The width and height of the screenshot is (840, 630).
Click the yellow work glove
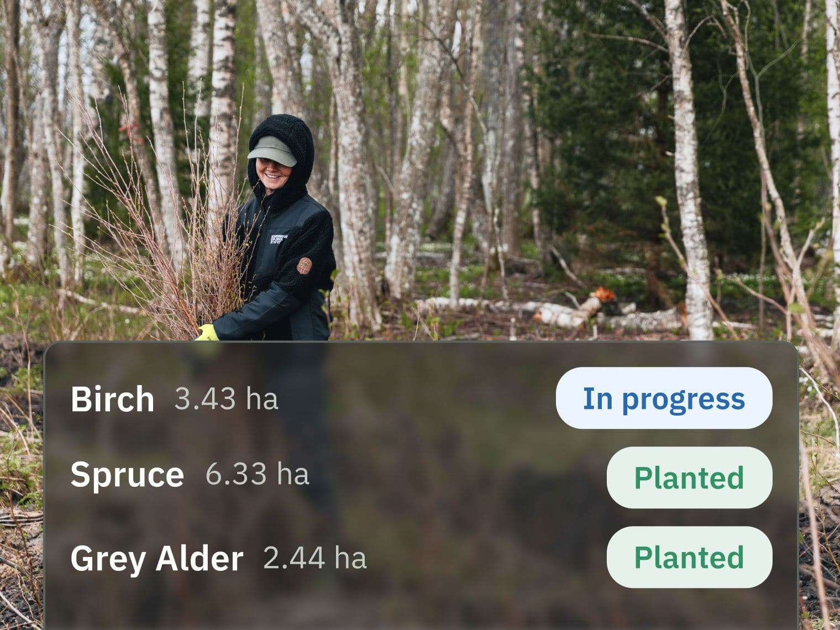pos(207,333)
